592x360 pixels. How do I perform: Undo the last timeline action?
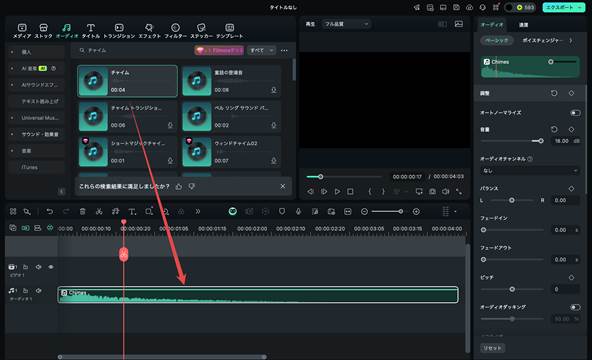49,211
